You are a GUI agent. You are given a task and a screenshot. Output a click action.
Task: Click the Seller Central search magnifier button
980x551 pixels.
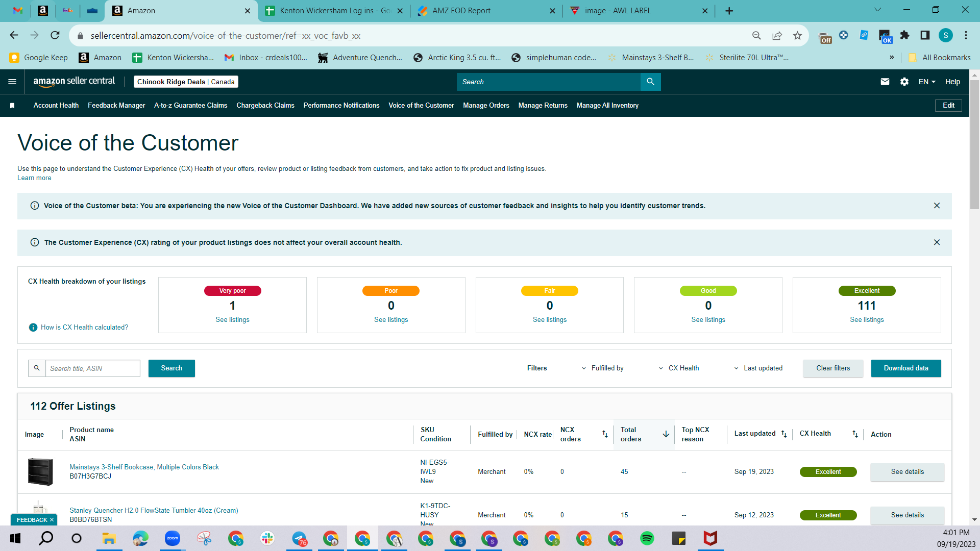tap(650, 82)
